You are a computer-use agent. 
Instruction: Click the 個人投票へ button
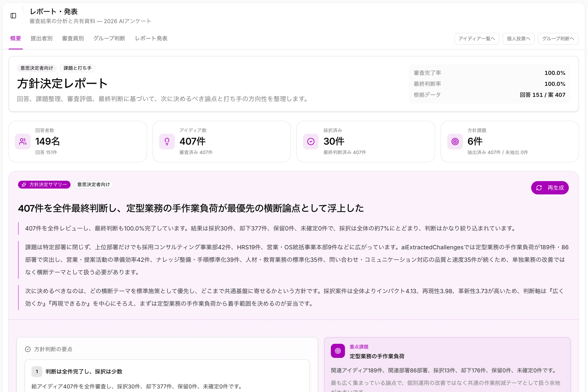[518, 39]
